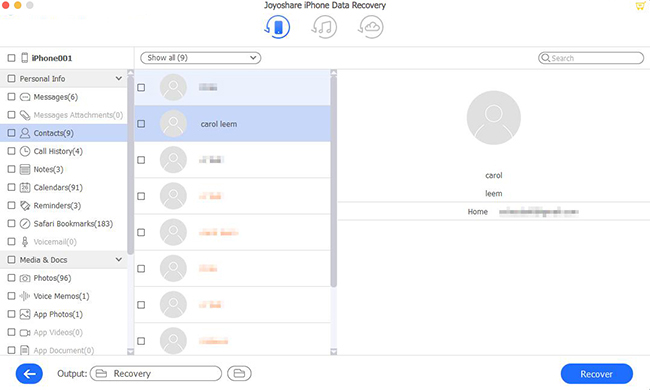Click the sidebar scrollbar thumb

tap(131, 165)
